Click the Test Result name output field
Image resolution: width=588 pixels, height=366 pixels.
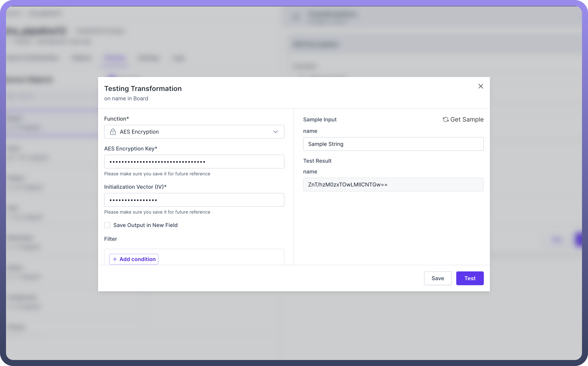[393, 184]
